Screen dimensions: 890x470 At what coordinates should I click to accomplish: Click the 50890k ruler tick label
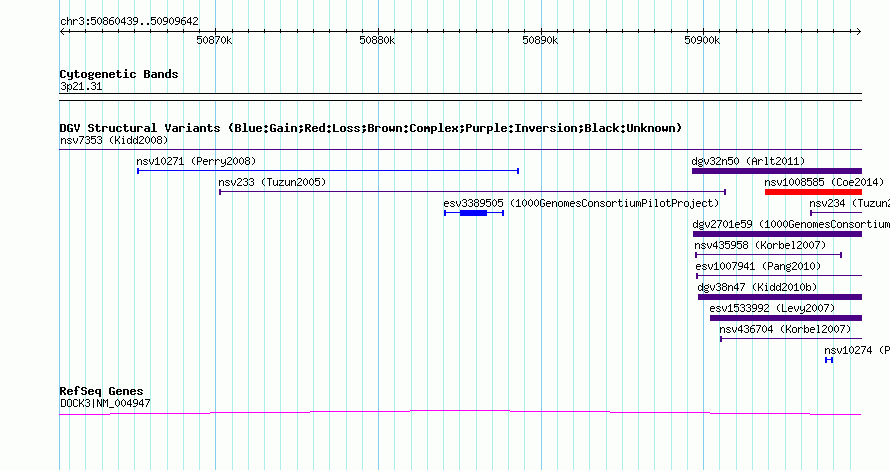[540, 40]
